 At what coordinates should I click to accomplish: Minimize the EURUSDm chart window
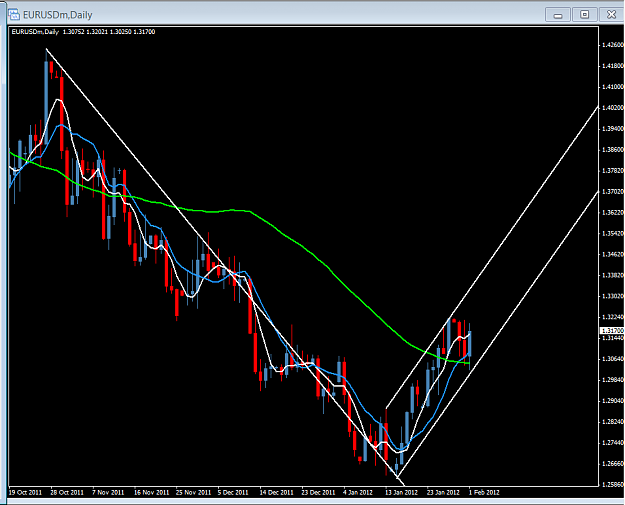pos(558,15)
